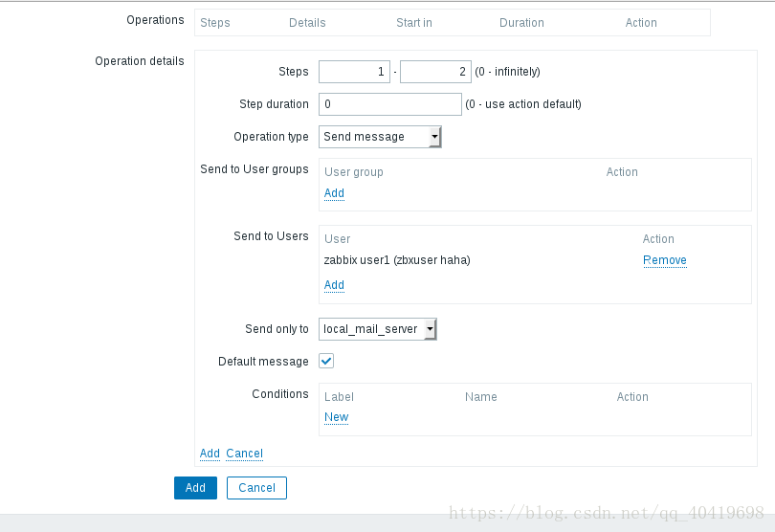Click the blue Add button
775x532 pixels.
195,488
